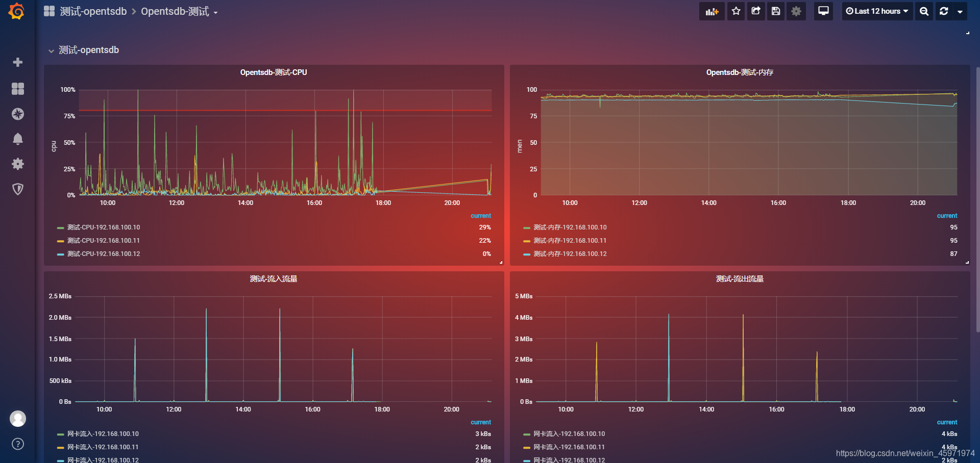The width and height of the screenshot is (980, 463).
Task: Click yellow color swatch of 测试-内存-192.168.100.11
Action: coord(527,241)
